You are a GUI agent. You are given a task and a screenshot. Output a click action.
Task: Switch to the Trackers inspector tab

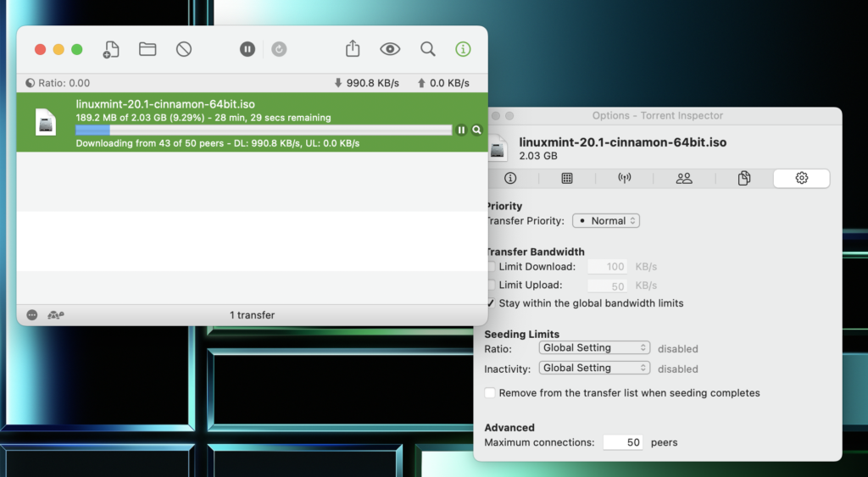[625, 178]
